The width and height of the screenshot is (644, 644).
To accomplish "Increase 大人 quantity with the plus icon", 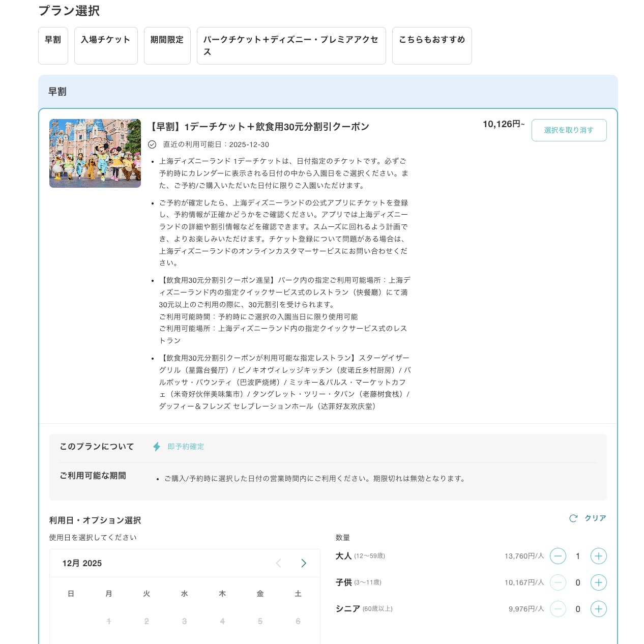I will pyautogui.click(x=599, y=556).
